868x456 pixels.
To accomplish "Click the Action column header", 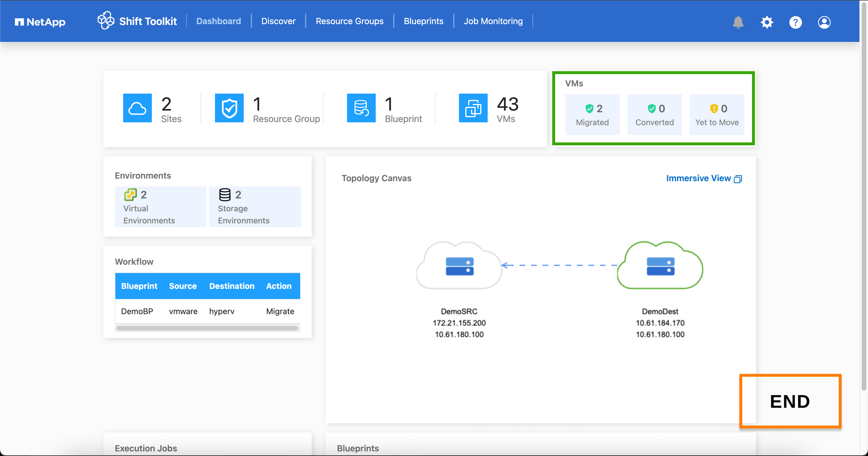I will [279, 286].
